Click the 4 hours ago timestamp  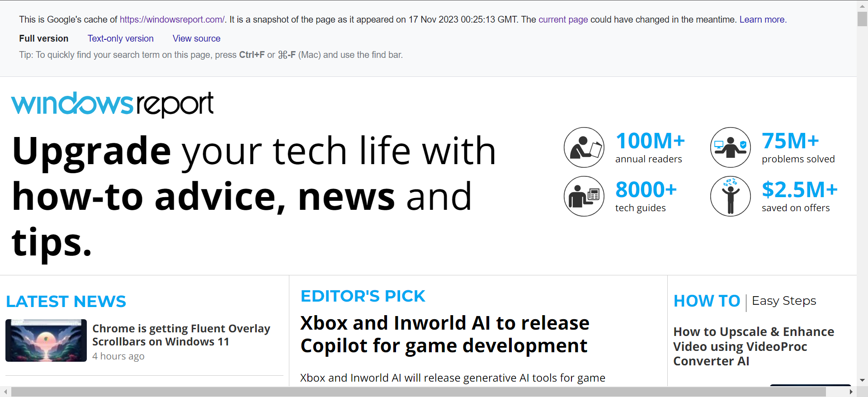118,356
